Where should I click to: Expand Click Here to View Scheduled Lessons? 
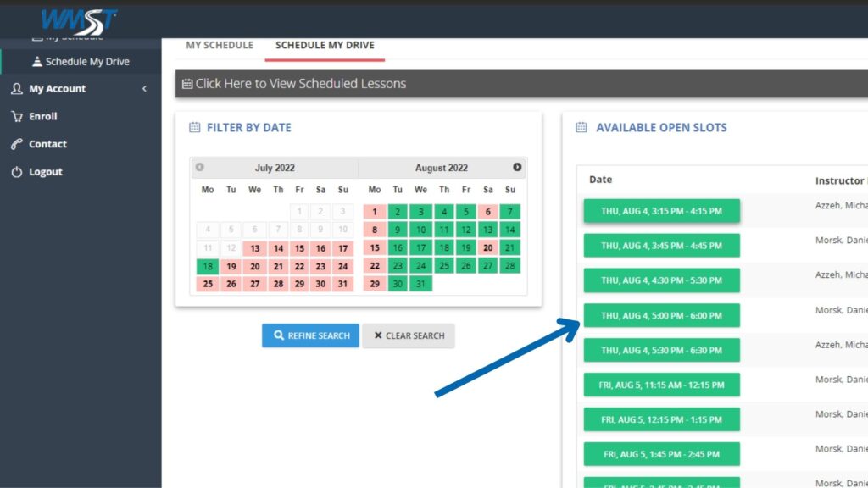[300, 84]
